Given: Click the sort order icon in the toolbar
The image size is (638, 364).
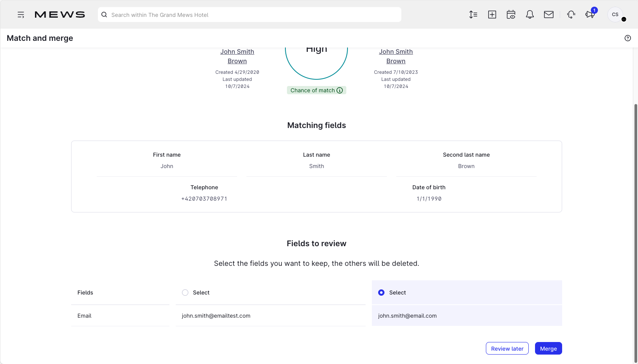Looking at the screenshot, I should [x=473, y=14].
